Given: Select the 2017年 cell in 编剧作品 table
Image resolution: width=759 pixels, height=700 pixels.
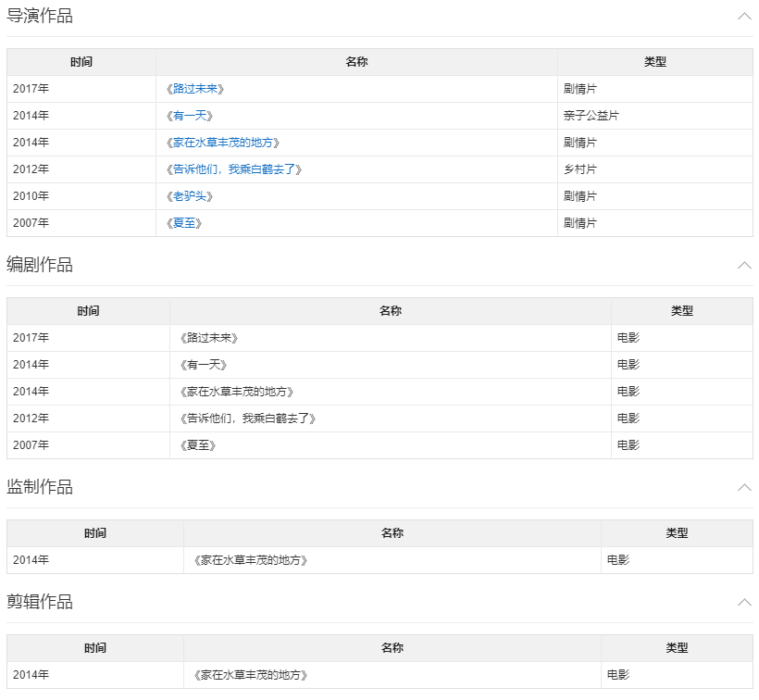Looking at the screenshot, I should [x=88, y=338].
